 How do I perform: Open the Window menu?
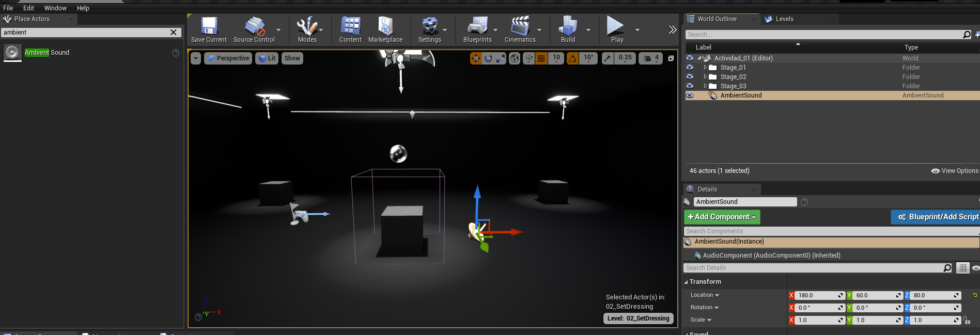pyautogui.click(x=55, y=8)
